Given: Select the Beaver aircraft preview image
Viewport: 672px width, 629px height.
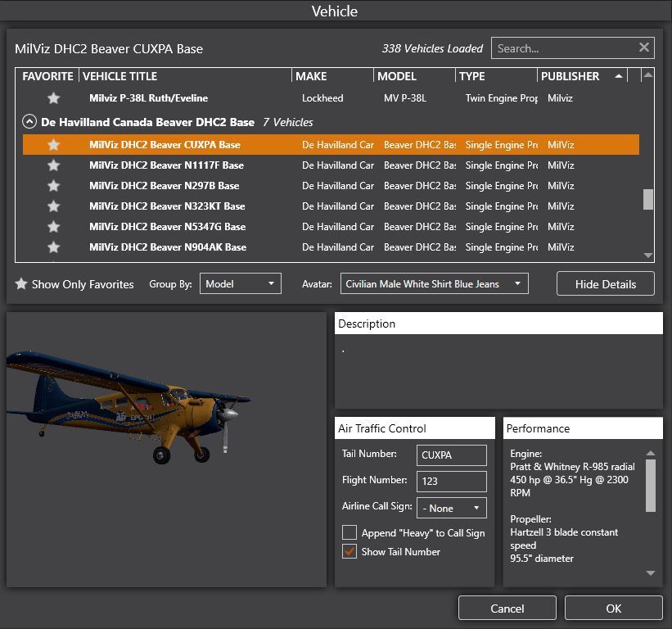Looking at the screenshot, I should 129,407.
